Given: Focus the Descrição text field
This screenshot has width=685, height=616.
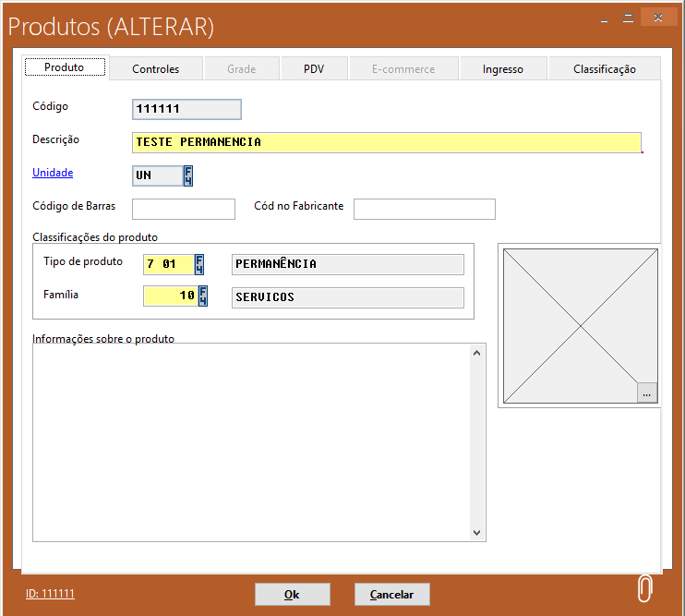Looking at the screenshot, I should pyautogui.click(x=386, y=142).
